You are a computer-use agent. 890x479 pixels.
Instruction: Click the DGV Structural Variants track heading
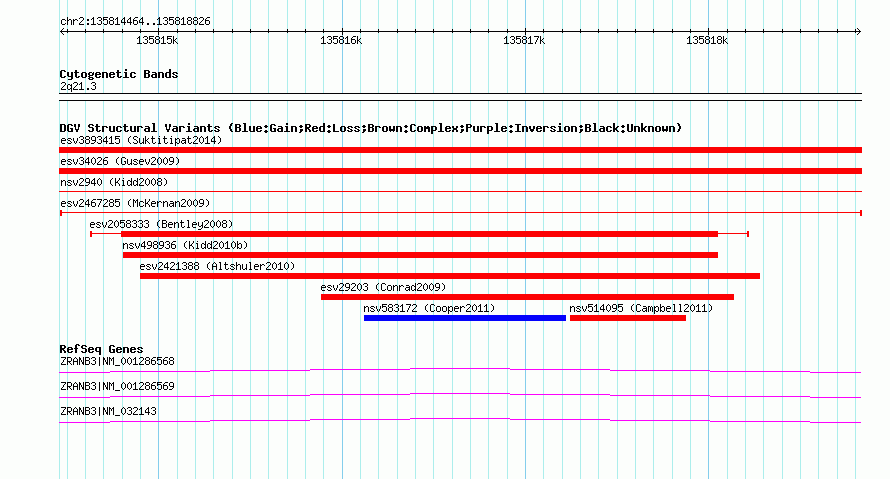(x=371, y=128)
